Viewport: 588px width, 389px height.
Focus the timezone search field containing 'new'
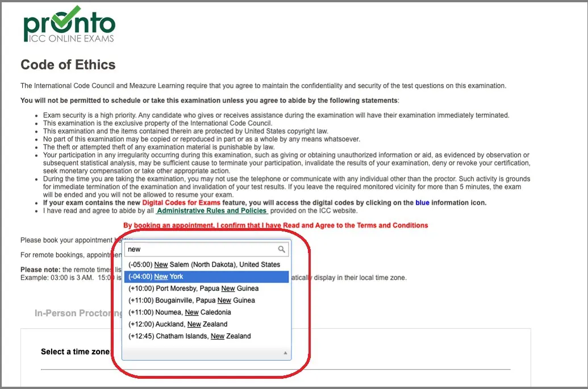(207, 249)
